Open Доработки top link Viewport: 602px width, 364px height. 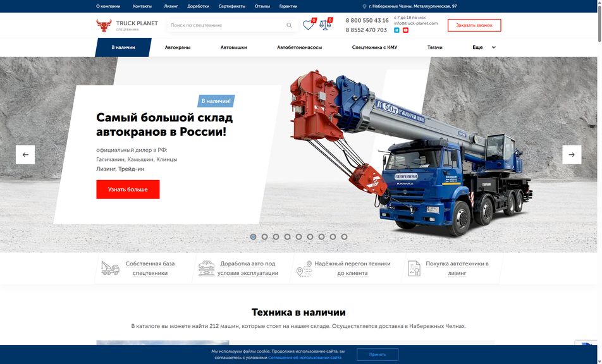pyautogui.click(x=198, y=6)
